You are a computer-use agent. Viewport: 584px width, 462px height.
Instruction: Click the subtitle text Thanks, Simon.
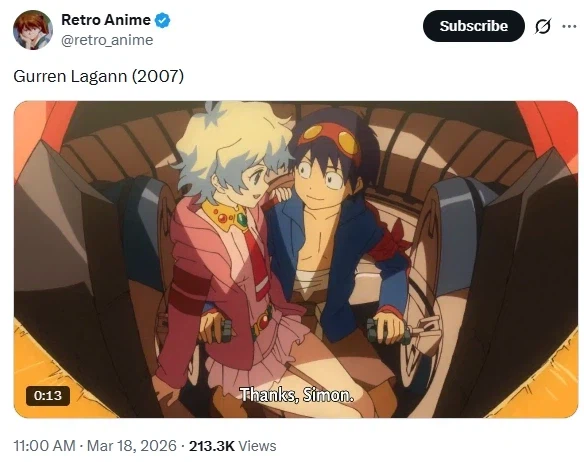coord(296,395)
